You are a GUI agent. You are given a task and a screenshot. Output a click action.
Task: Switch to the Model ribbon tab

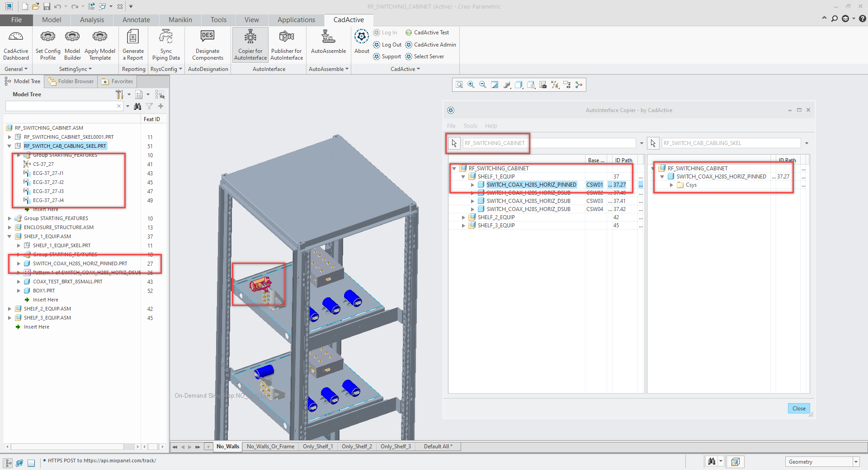(x=52, y=20)
